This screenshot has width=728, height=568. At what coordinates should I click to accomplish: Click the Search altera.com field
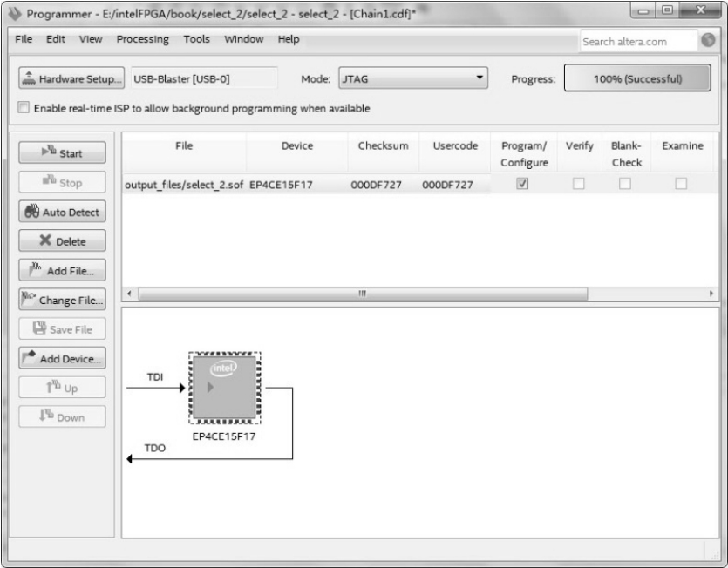[x=638, y=41]
